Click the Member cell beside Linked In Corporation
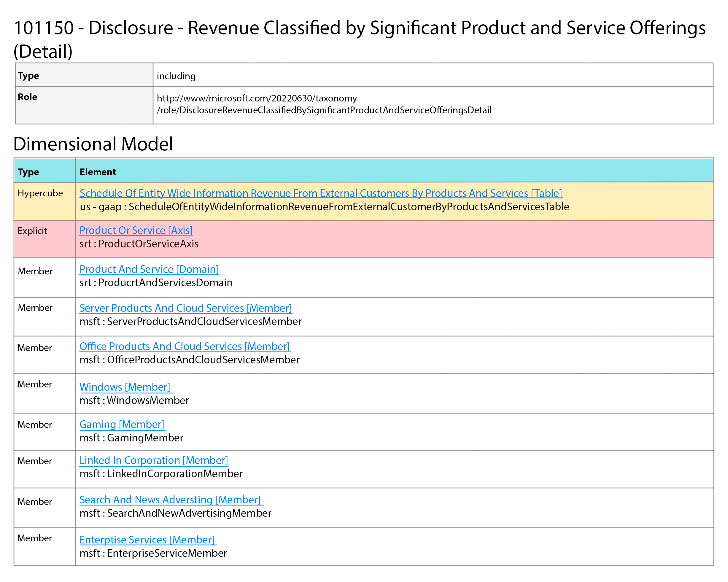Screen dimensions: 728x582 [44, 469]
